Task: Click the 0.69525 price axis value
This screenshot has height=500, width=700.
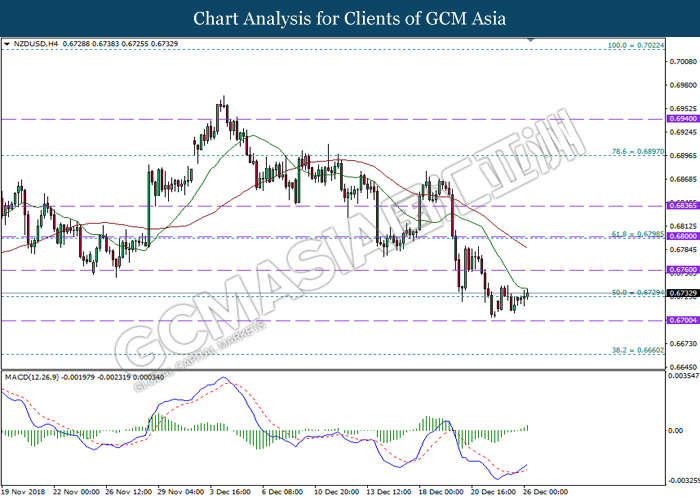Action: coord(683,108)
